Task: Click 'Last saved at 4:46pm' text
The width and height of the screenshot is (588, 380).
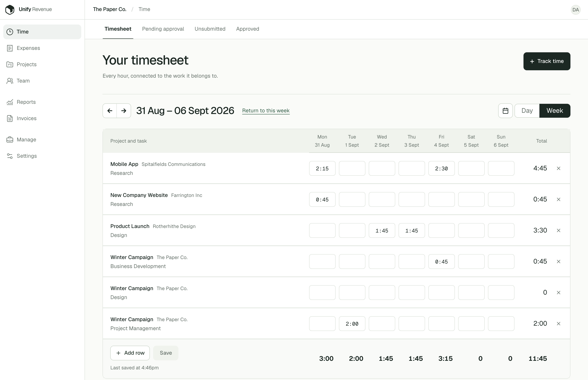Action: pyautogui.click(x=134, y=368)
